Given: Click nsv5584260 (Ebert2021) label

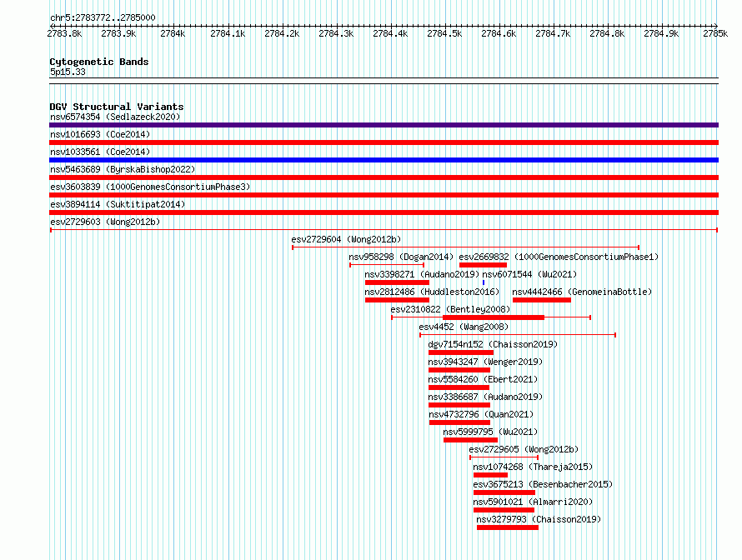Looking at the screenshot, I should [483, 379].
